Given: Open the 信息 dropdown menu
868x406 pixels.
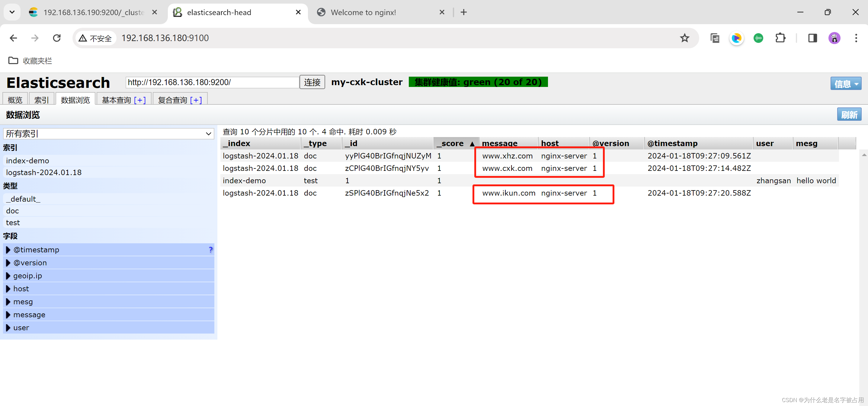Looking at the screenshot, I should (845, 84).
